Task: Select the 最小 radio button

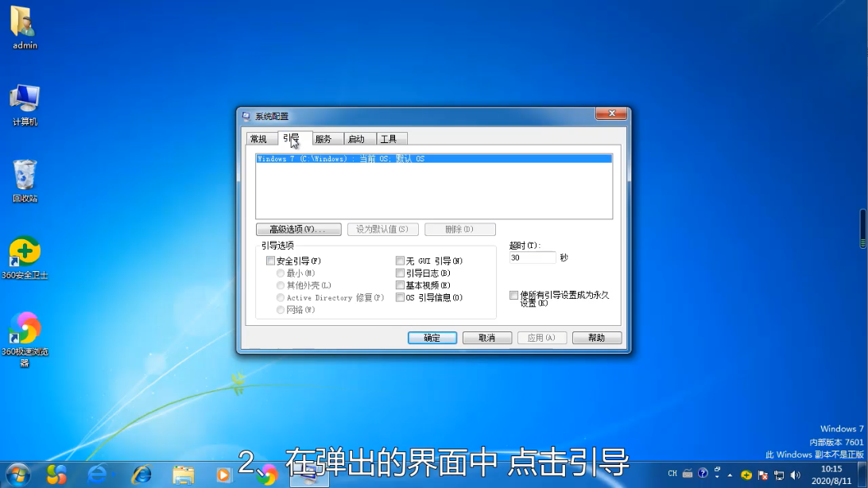Action: click(281, 273)
